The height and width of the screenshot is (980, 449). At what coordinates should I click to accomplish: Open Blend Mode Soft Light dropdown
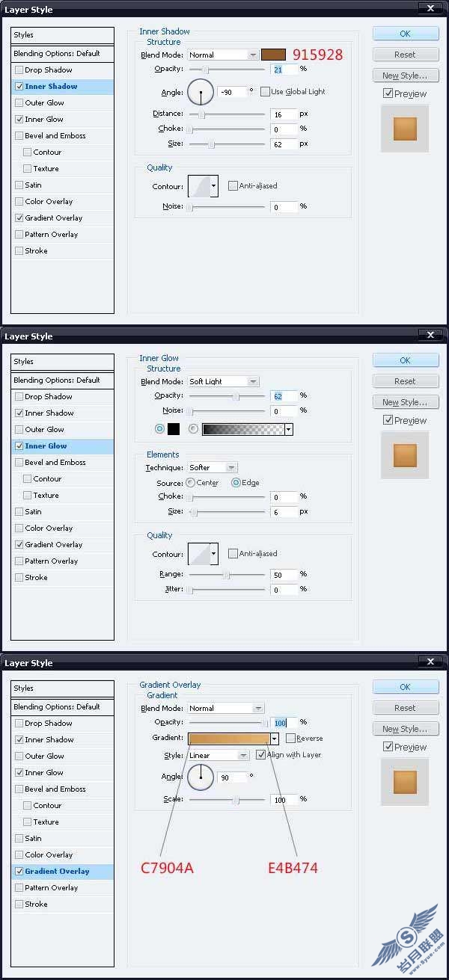point(222,381)
